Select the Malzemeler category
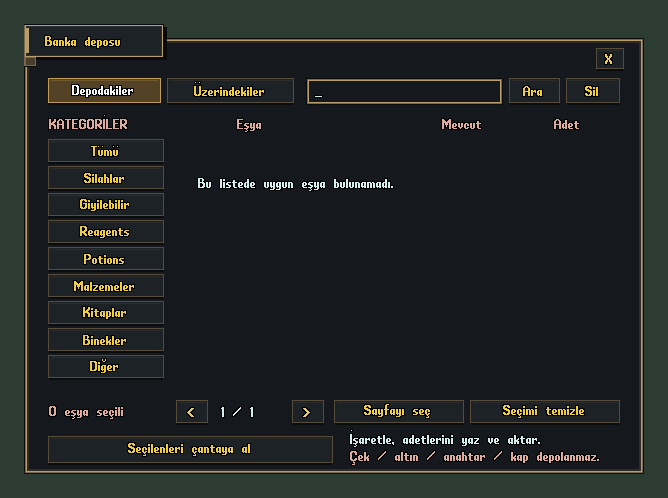The width and height of the screenshot is (668, 498). tap(106, 285)
